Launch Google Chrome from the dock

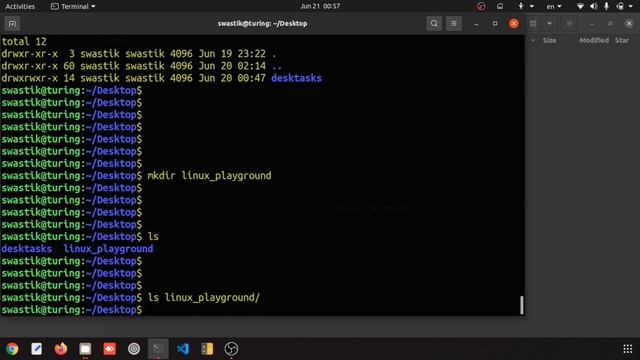pyautogui.click(x=12, y=349)
